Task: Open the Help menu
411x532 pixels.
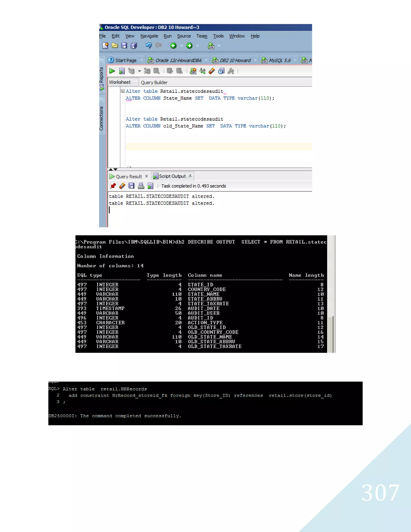Action: tap(255, 36)
